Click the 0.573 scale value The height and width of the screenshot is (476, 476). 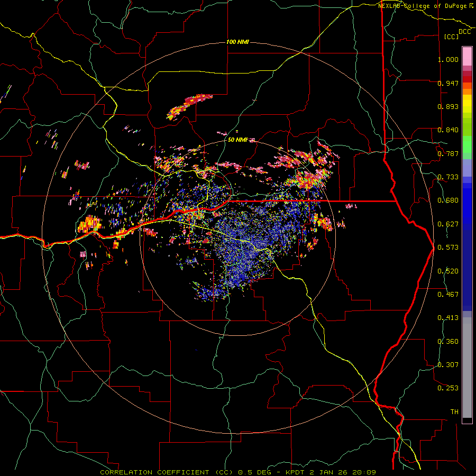pyautogui.click(x=448, y=248)
